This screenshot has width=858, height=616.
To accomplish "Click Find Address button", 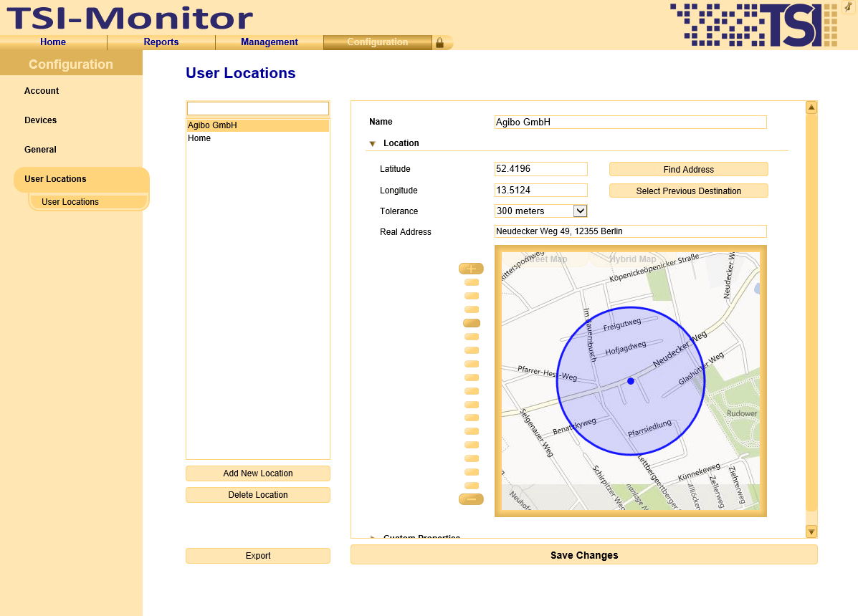I will [688, 170].
